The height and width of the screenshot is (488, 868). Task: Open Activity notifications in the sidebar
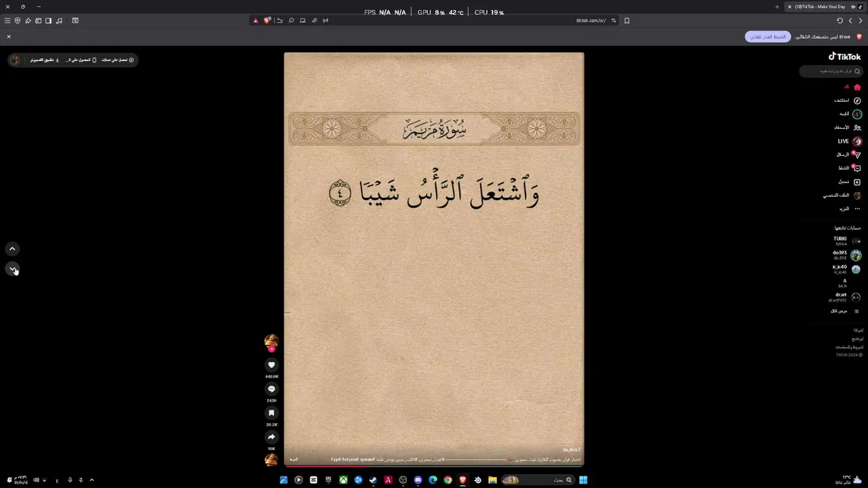pos(849,168)
